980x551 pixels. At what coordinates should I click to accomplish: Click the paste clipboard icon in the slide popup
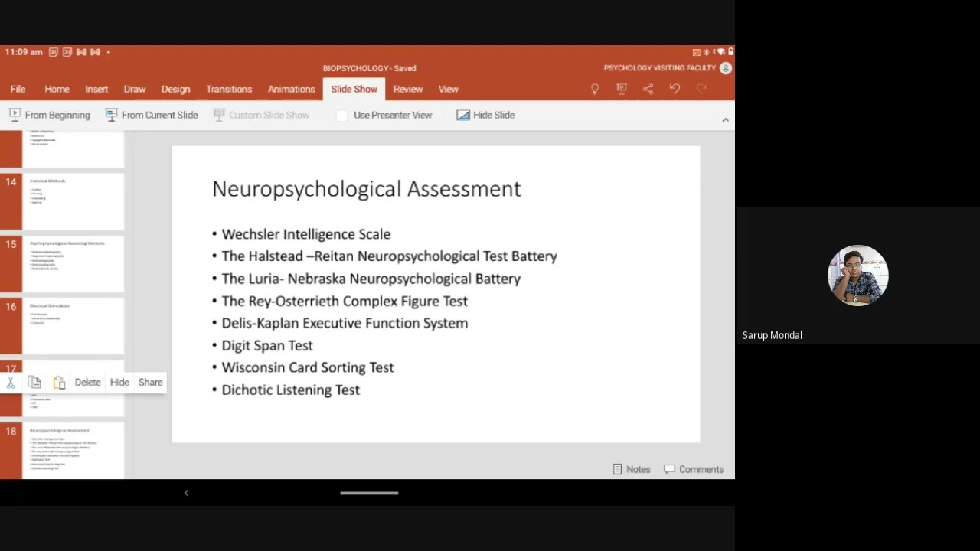(x=59, y=383)
